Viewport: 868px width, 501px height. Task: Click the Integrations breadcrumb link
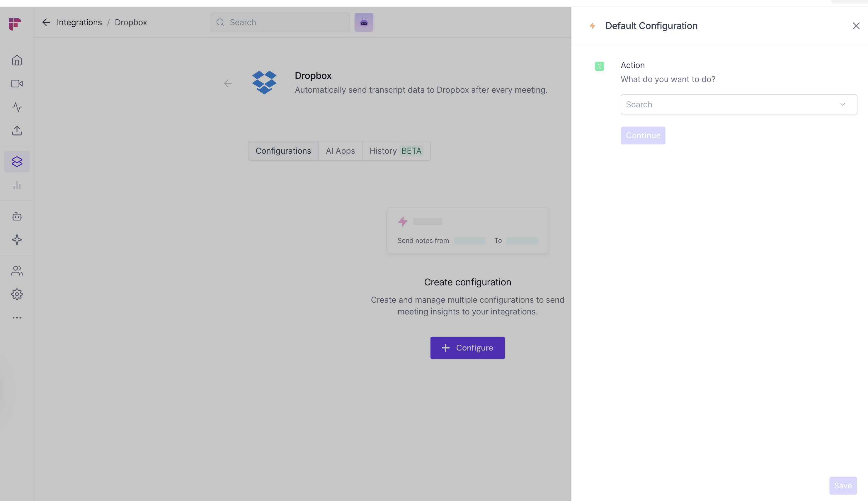click(x=79, y=22)
